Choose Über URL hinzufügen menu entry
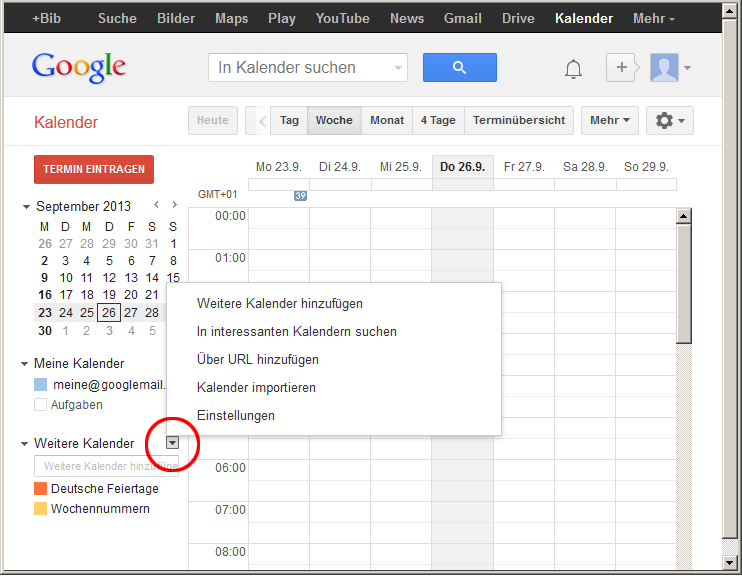Screen dimensions: 742x576 pyautogui.click(x=258, y=359)
